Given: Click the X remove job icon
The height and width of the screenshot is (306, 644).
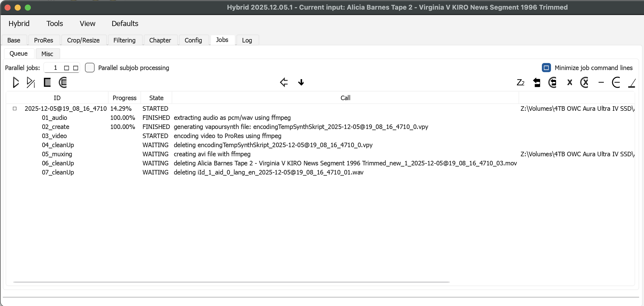Looking at the screenshot, I should point(569,82).
